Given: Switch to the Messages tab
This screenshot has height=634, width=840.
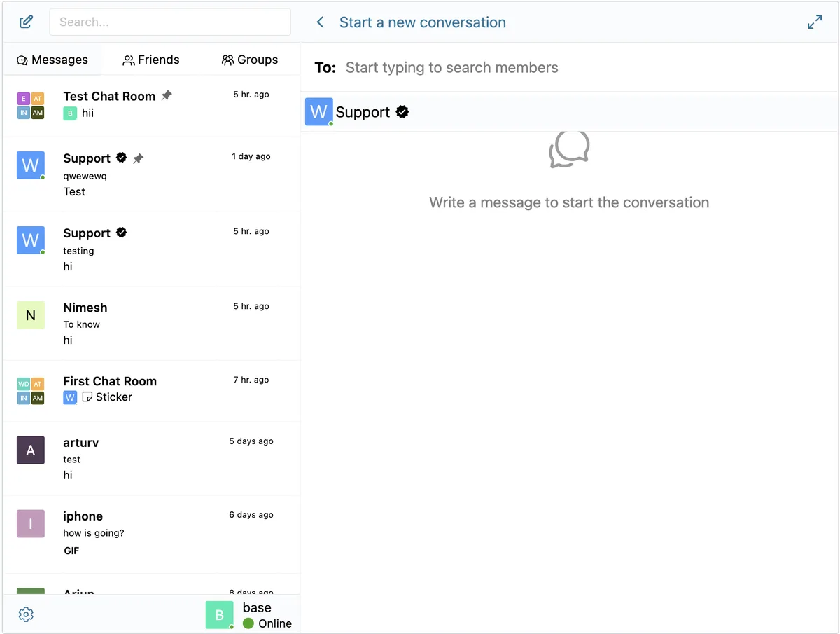Looking at the screenshot, I should click(x=52, y=60).
